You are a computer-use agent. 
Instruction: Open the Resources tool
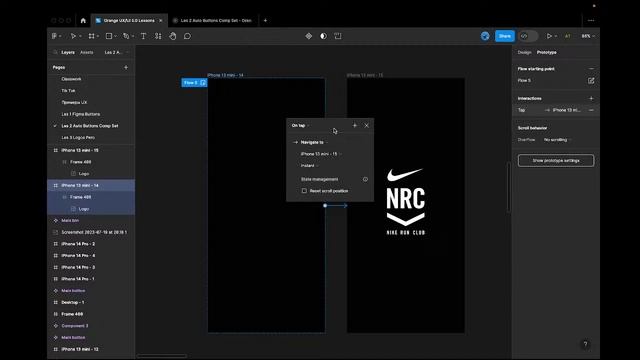tap(158, 36)
